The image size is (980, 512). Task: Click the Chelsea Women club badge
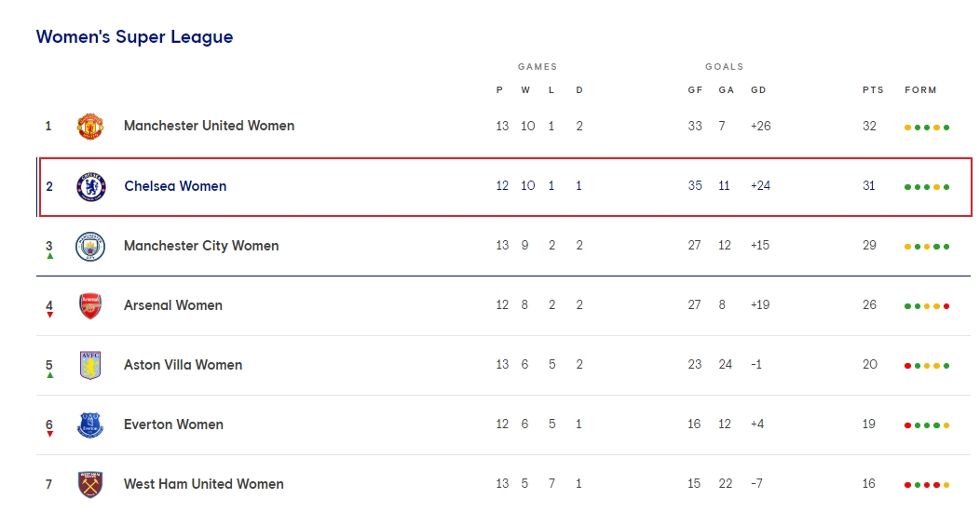(91, 187)
